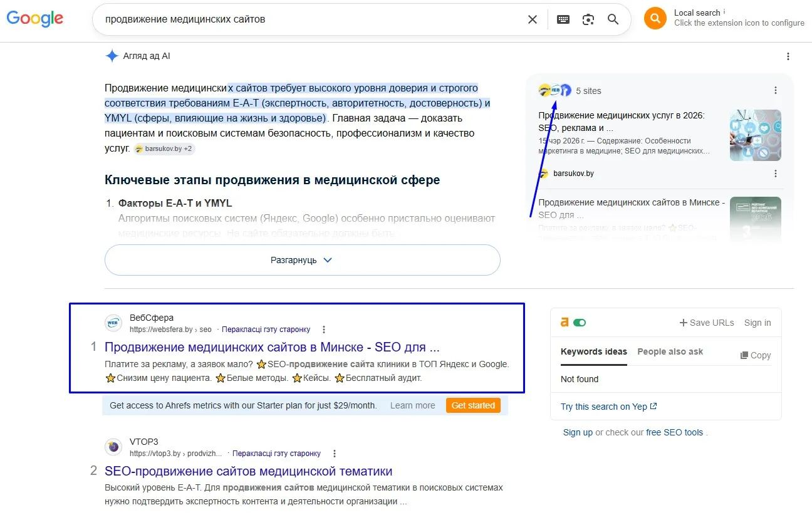Click Sign up link below panel

(x=578, y=432)
